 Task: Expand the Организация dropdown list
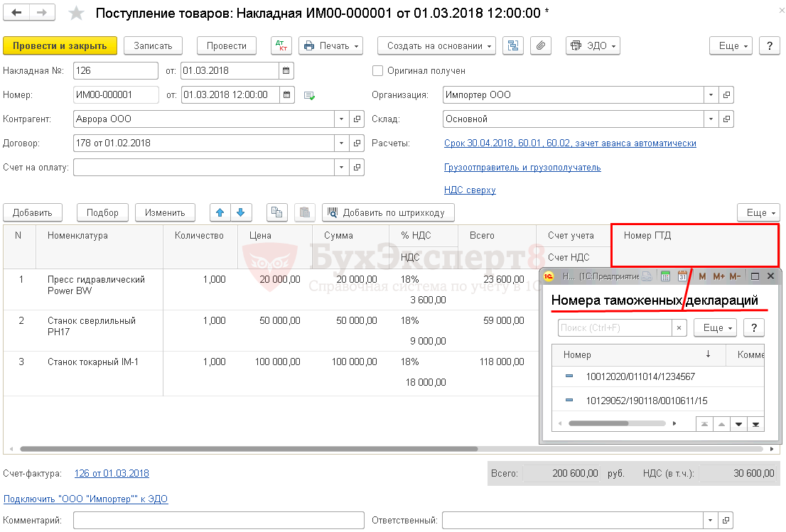(711, 95)
